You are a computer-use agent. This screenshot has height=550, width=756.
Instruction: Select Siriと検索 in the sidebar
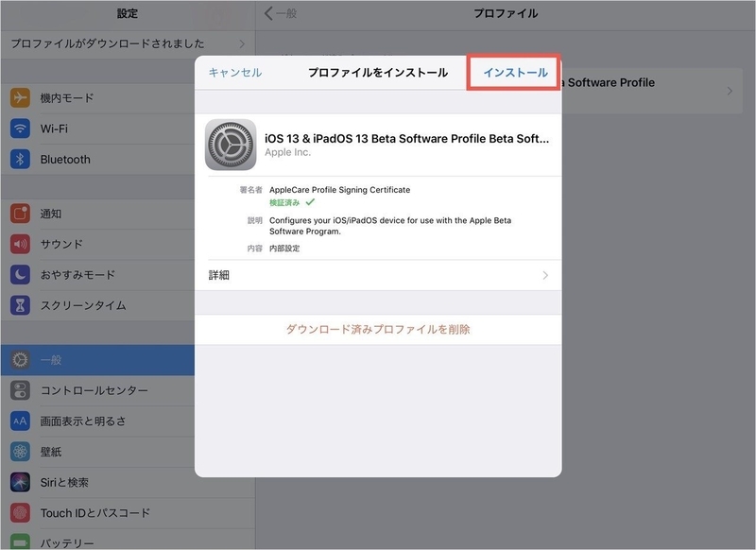[128, 482]
